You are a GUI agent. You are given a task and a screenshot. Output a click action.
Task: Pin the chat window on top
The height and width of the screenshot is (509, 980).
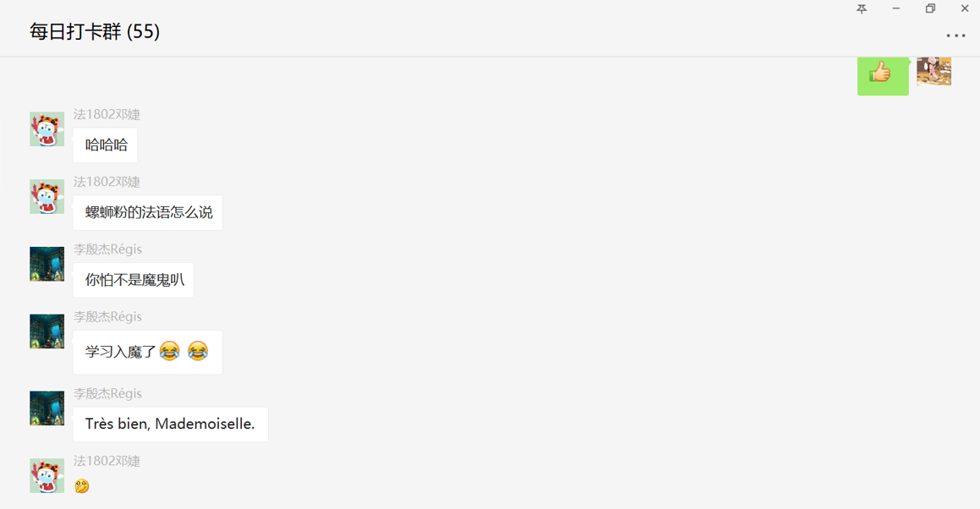point(862,8)
